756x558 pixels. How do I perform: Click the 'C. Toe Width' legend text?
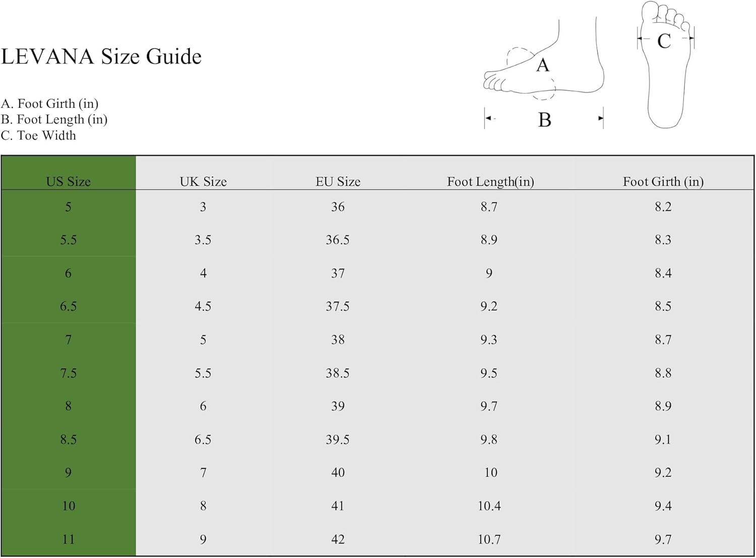coord(39,136)
